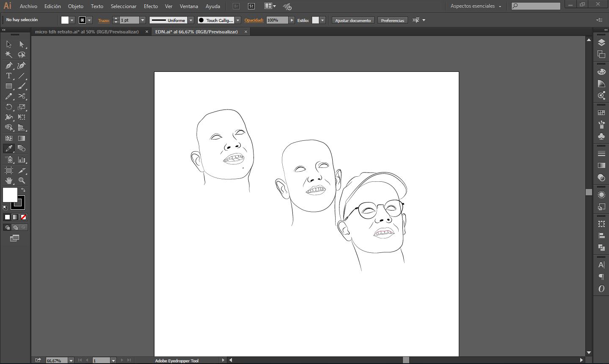
Task: Select the Gradient tool in toolbox
Action: pos(22,138)
